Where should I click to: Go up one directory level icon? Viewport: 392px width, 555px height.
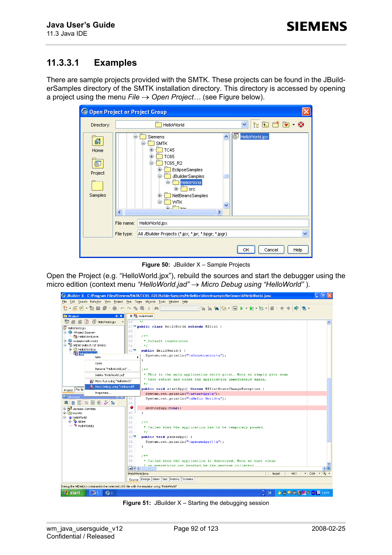(x=265, y=124)
